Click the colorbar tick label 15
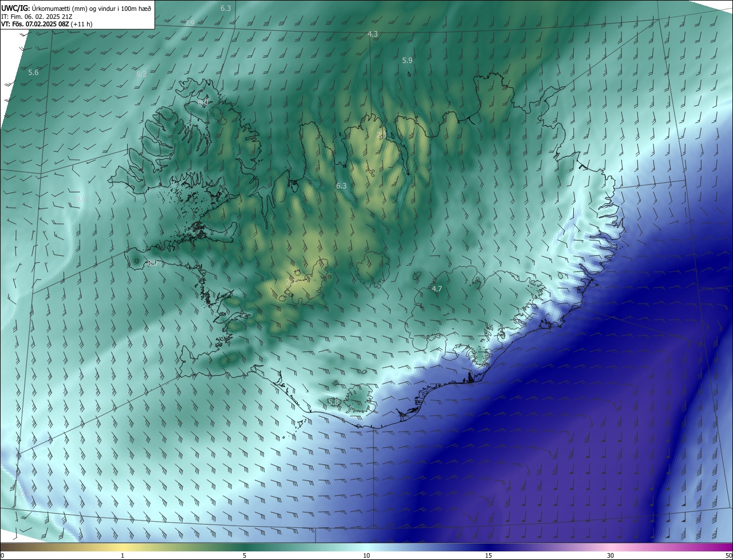This screenshot has width=733, height=560. click(x=488, y=555)
